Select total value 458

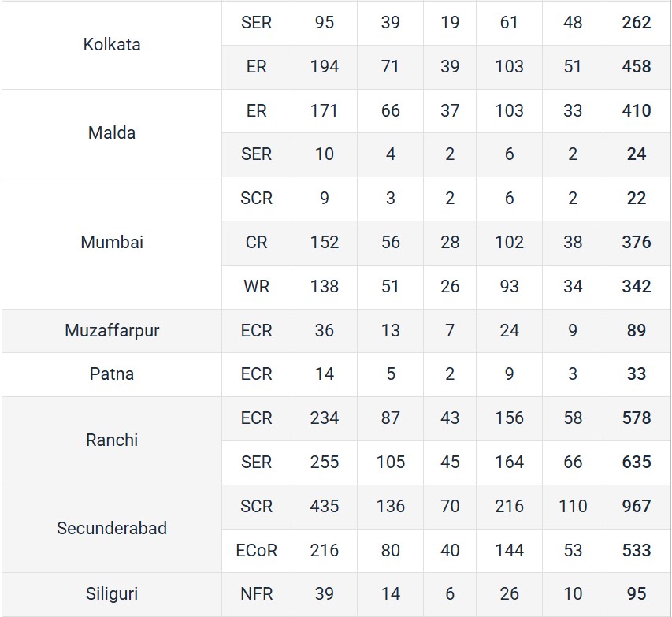coord(637,67)
